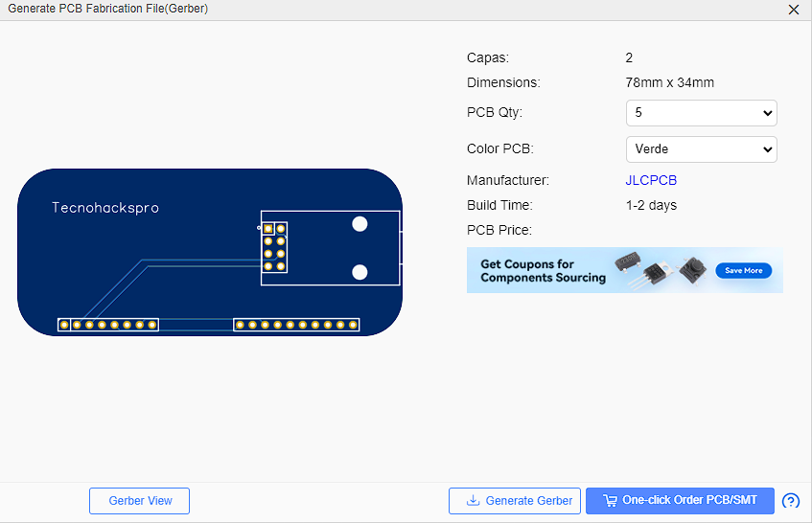
Task: Click One-click Order PCB/SMT button
Action: click(680, 501)
